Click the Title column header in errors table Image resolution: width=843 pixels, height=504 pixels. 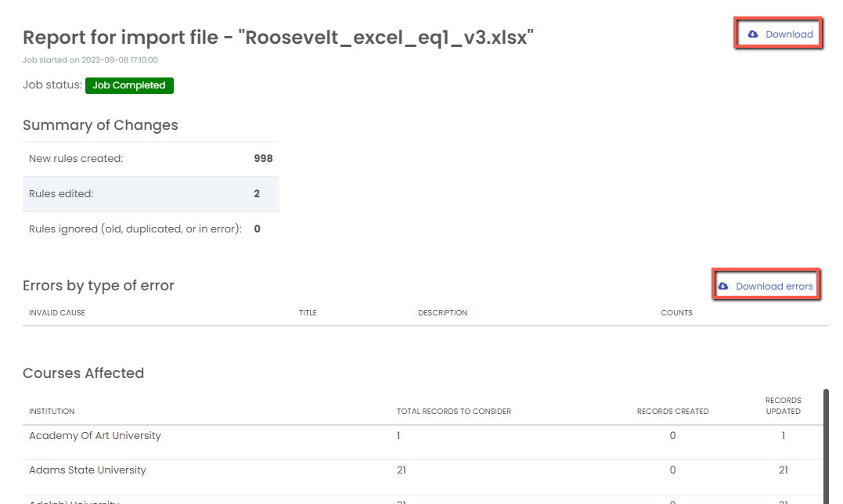(x=308, y=313)
